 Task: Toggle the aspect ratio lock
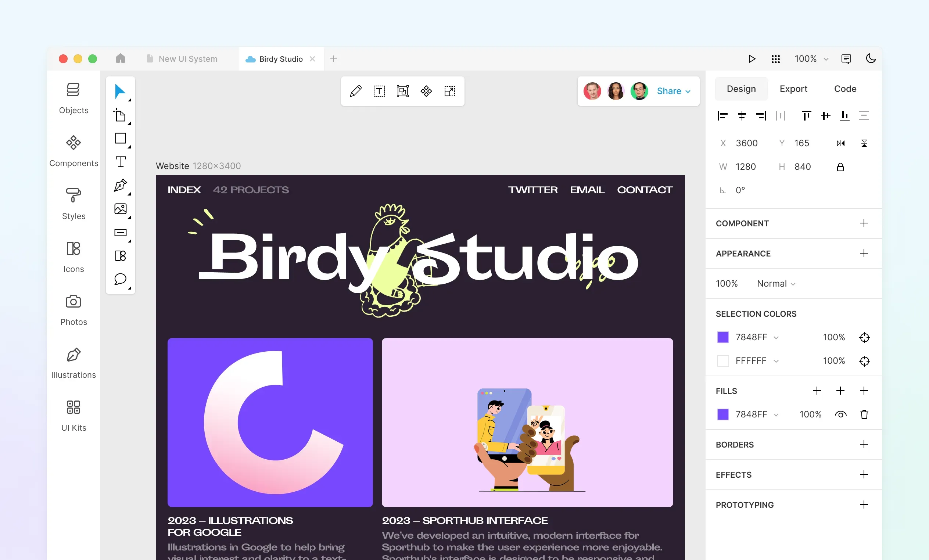click(x=840, y=167)
